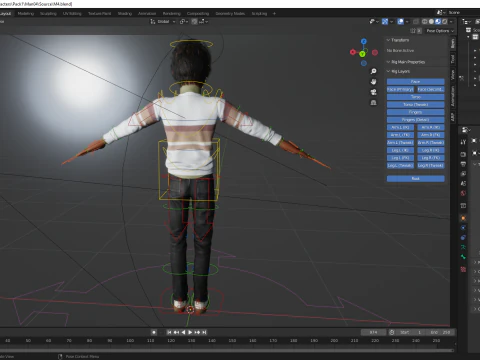Switch to the Modeling workspace tab
Screen dimensions: 480x360
click(x=26, y=14)
